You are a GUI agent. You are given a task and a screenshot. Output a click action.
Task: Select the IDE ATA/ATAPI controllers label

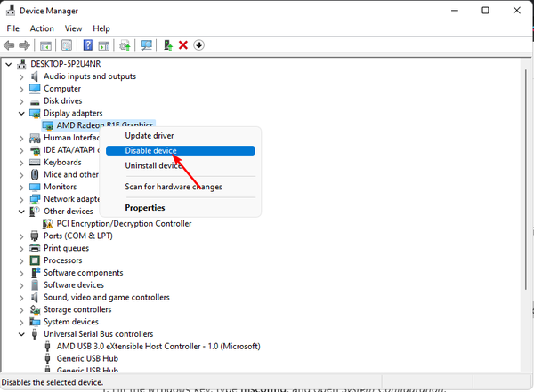click(71, 150)
